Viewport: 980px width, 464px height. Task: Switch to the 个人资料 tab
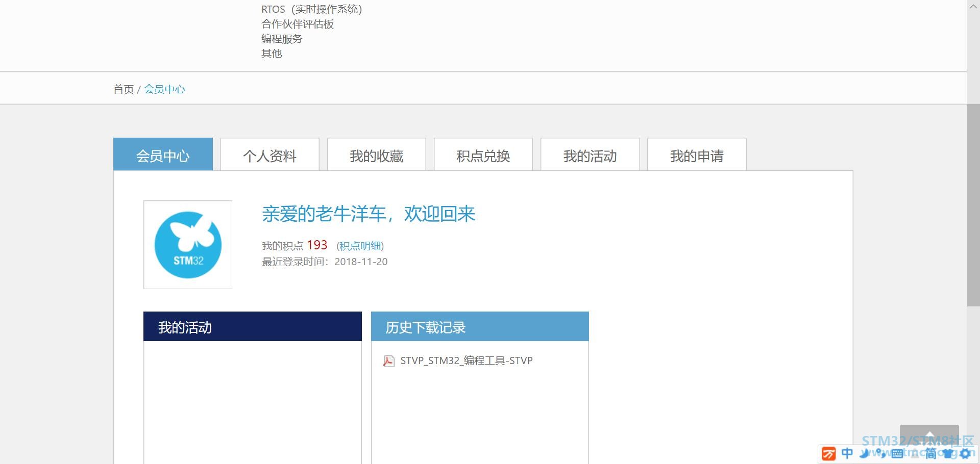[x=269, y=154]
